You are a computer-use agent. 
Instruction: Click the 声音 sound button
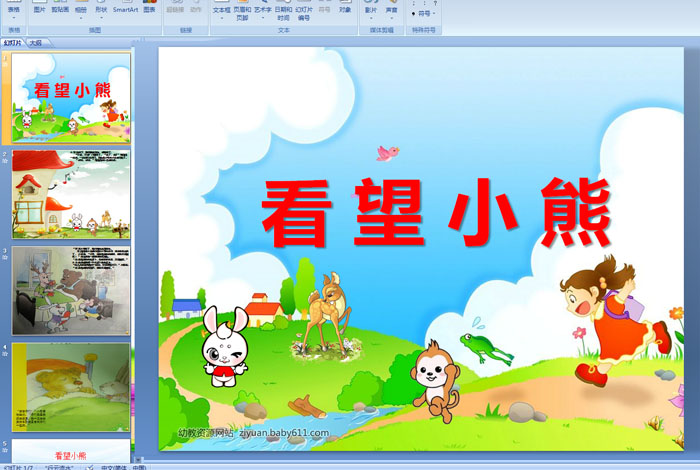click(x=392, y=6)
